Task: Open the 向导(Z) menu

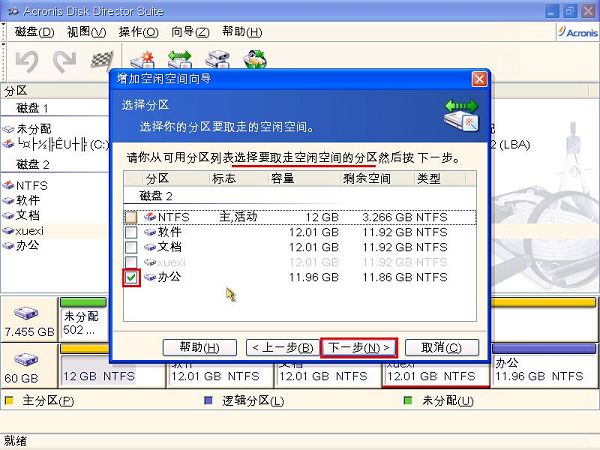Action: 190,32
